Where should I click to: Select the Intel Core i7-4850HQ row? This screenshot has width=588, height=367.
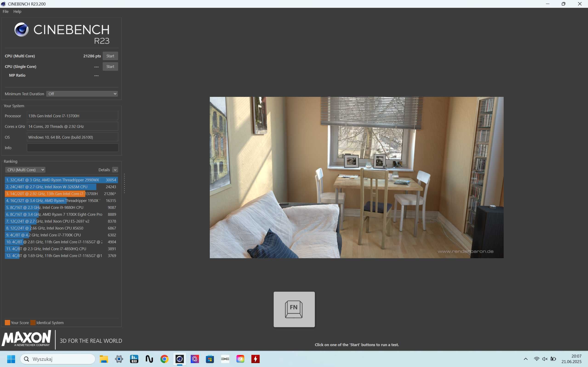pyautogui.click(x=61, y=249)
